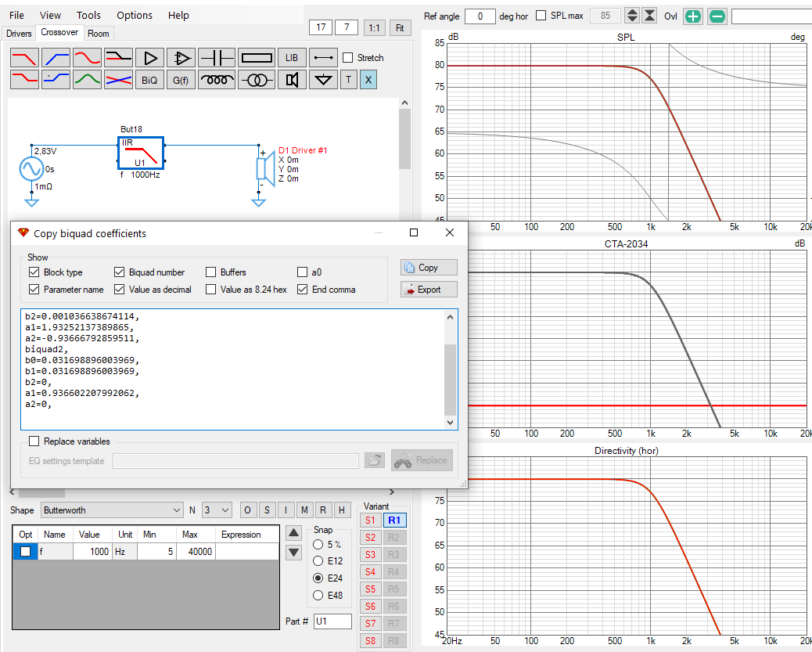Viewport: 812px width, 652px height.
Task: Select the red all-pass S-curve filter block icon
Action: [87, 58]
